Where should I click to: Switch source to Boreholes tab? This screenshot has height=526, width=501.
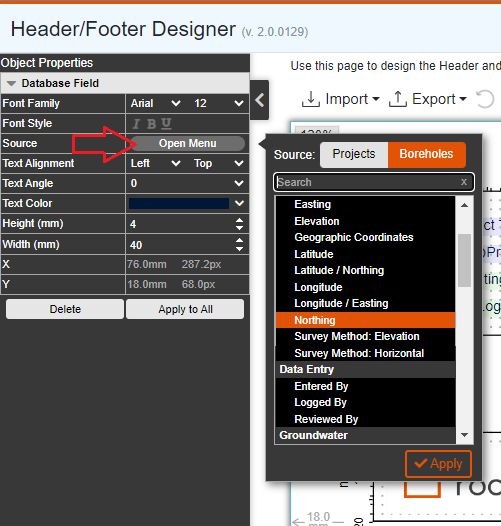pos(427,154)
